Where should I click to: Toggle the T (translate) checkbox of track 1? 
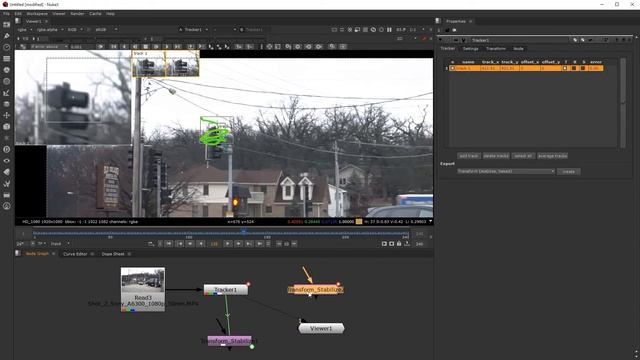click(x=565, y=68)
